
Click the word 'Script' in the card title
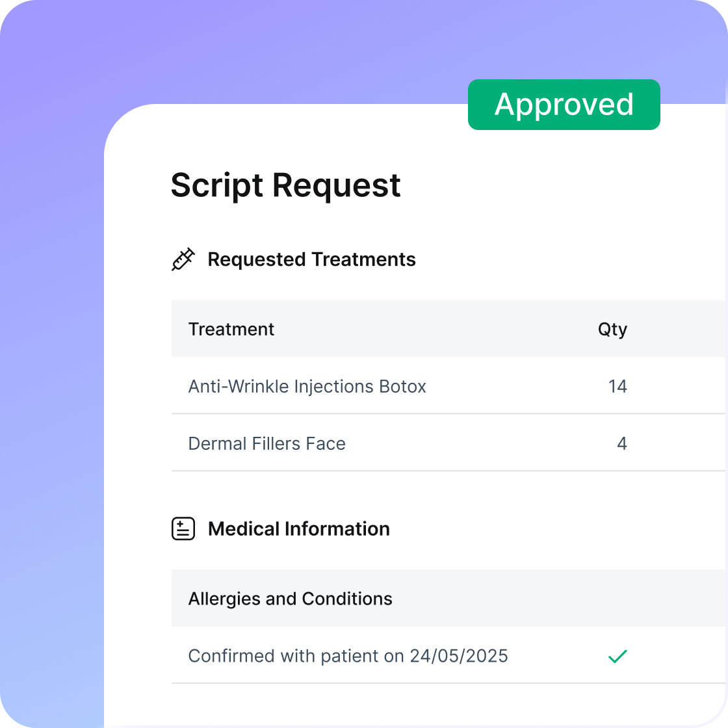point(216,185)
